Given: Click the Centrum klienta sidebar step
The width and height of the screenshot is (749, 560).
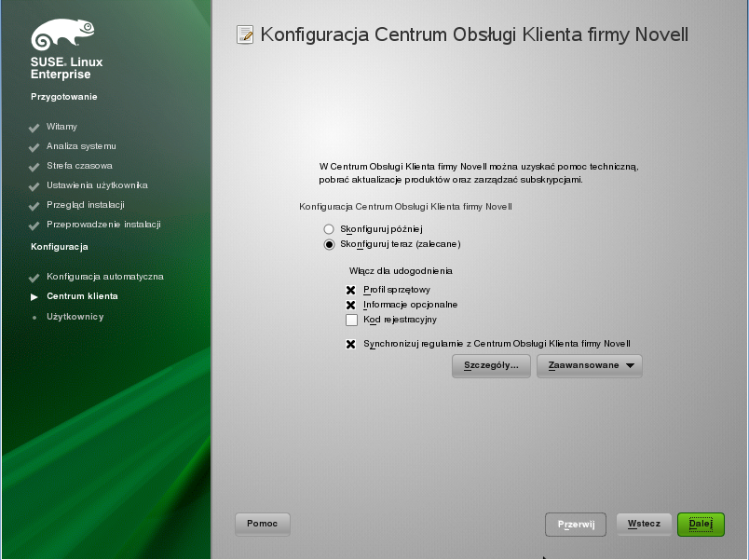Looking at the screenshot, I should click(82, 296).
